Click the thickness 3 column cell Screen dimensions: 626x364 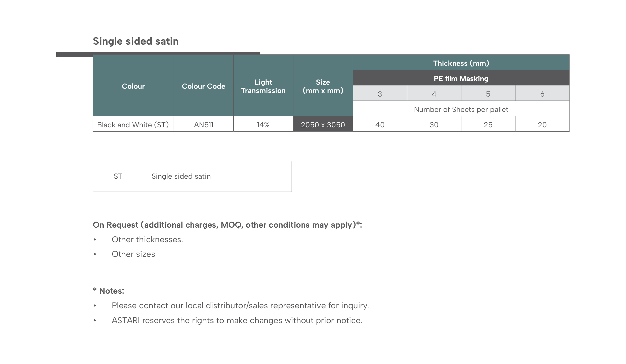click(380, 93)
